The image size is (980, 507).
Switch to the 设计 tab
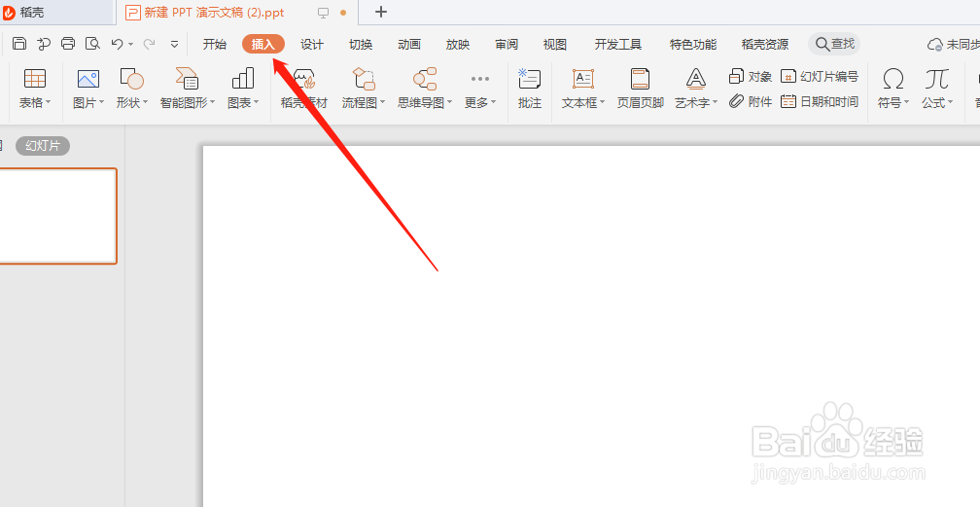tap(312, 45)
